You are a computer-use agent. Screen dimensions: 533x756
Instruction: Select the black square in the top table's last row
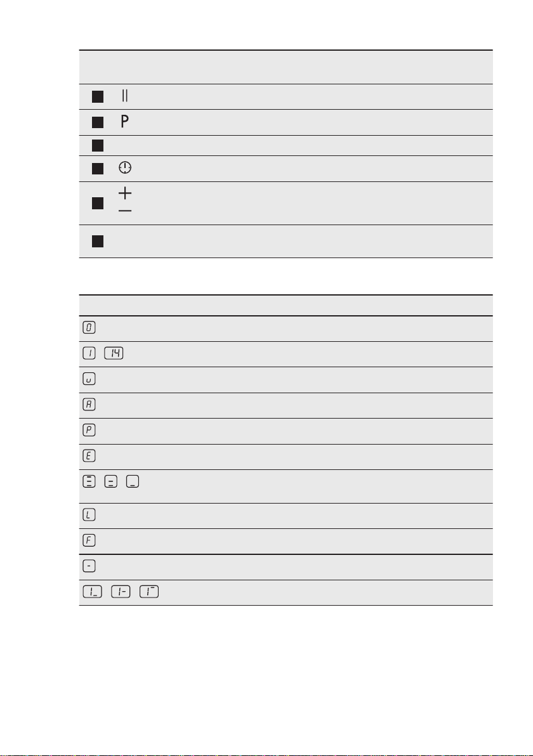coord(98,241)
